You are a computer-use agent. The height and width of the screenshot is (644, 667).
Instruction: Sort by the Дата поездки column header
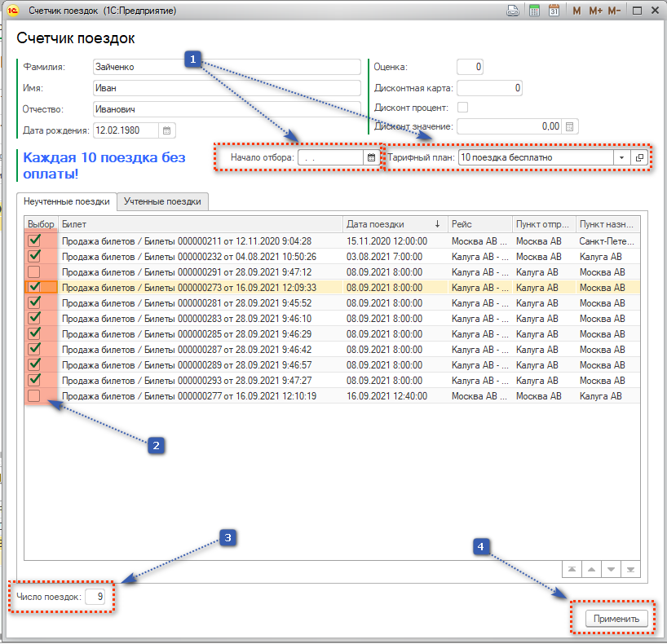[393, 223]
